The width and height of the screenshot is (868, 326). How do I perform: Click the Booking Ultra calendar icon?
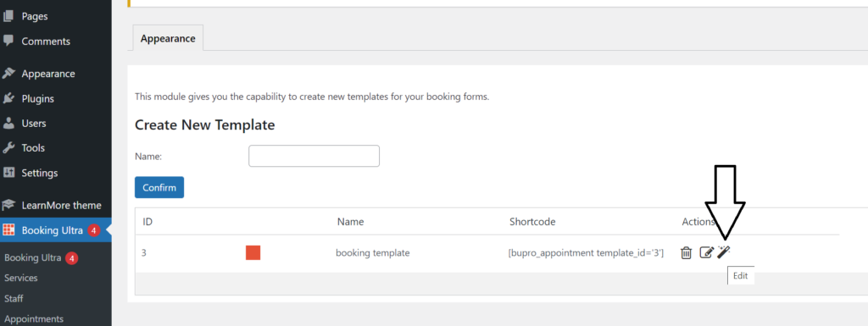point(8,229)
